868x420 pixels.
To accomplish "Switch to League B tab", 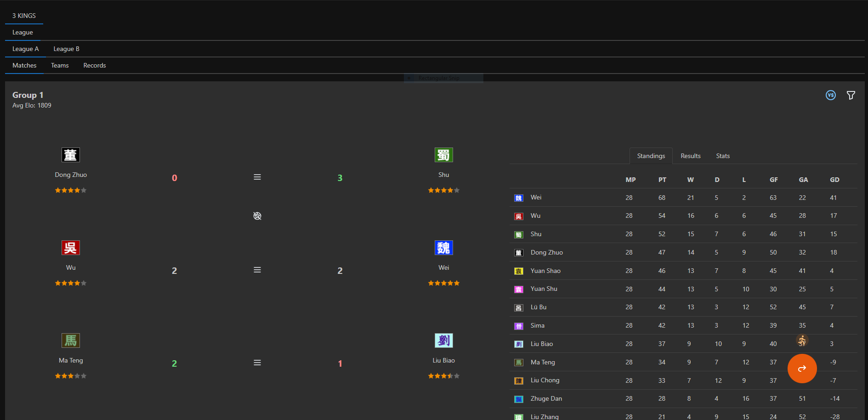I will pos(66,49).
